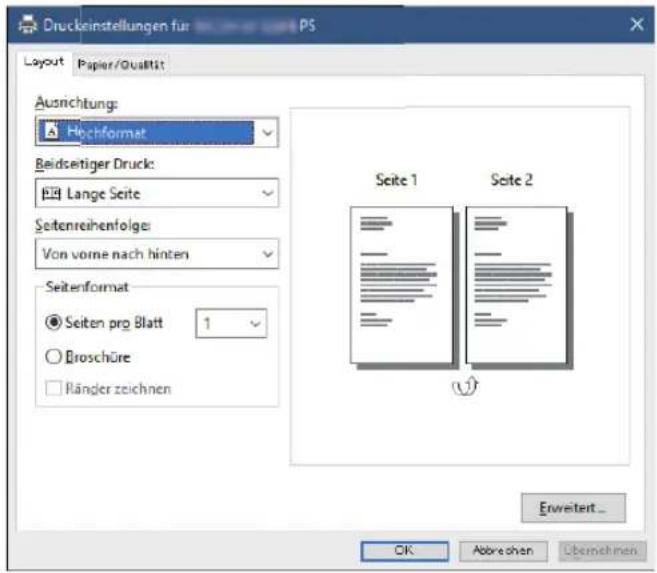Open the Seitenreihenfolge dropdown
This screenshot has width=657, height=573.
click(x=157, y=254)
